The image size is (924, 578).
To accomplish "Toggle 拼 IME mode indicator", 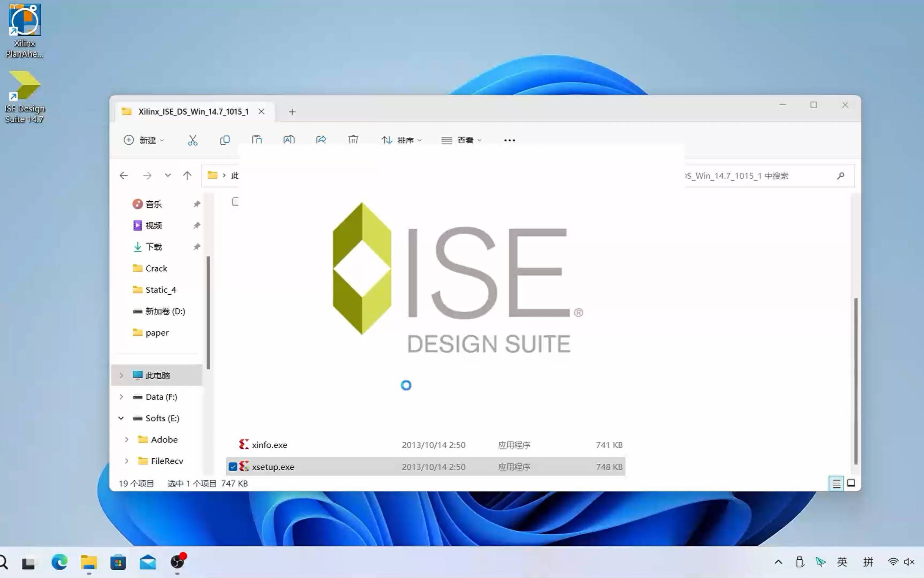I will (x=868, y=562).
